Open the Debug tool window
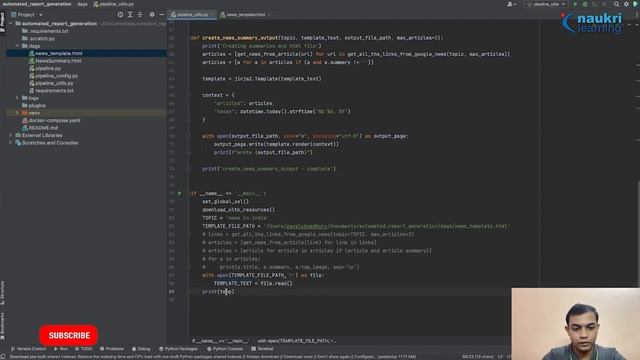640x360 pixels. click(141, 349)
